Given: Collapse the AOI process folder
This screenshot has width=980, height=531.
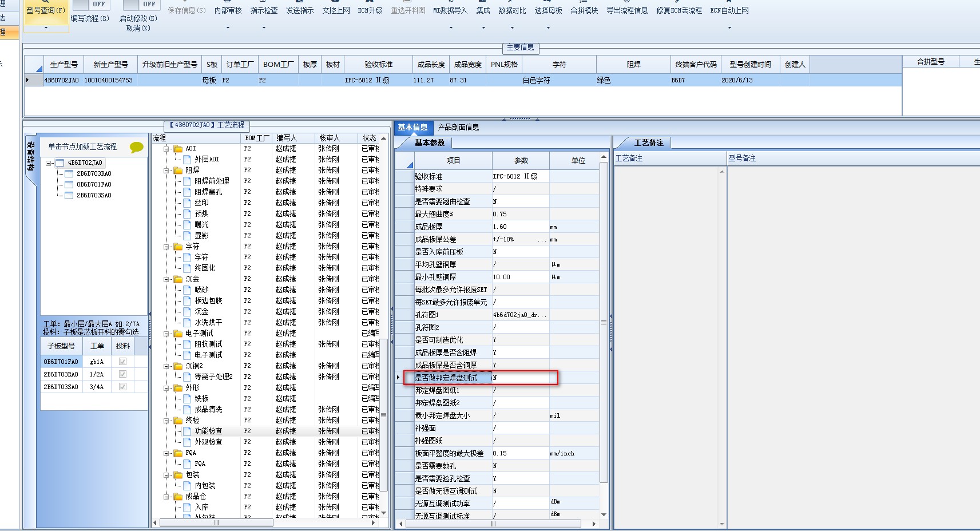Looking at the screenshot, I should coord(167,149).
